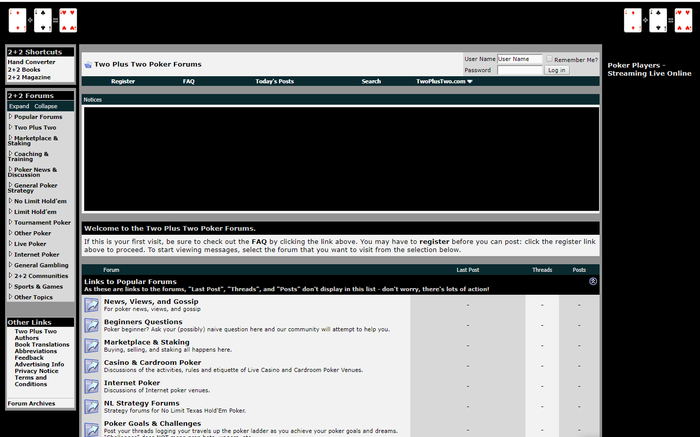
Task: Open the Beginners Questions forum
Action: pos(143,322)
